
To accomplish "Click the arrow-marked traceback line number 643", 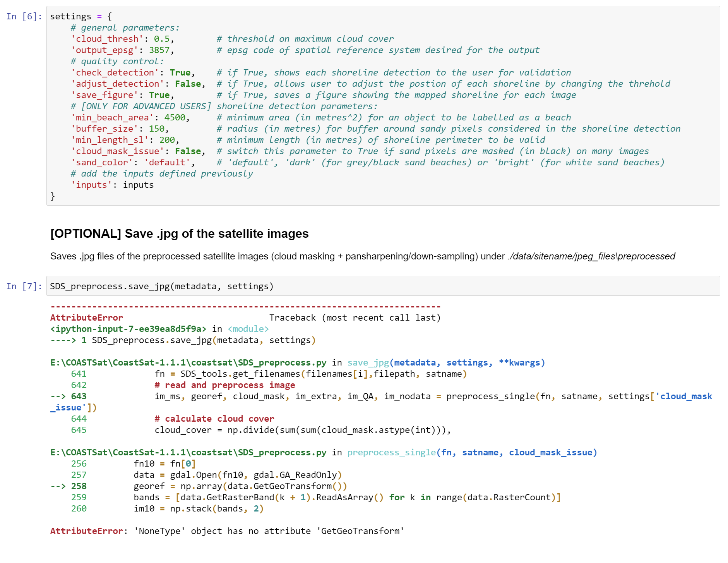I will pos(79,396).
